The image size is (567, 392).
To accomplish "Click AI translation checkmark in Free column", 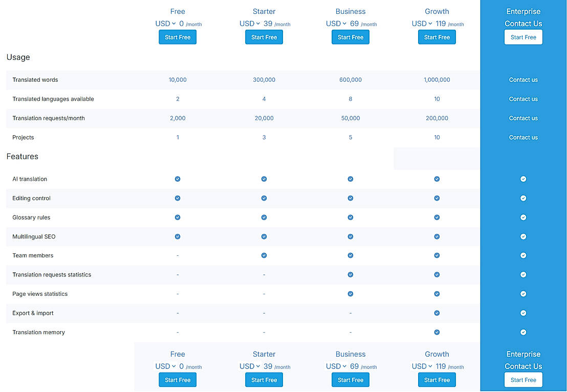I will [x=178, y=179].
